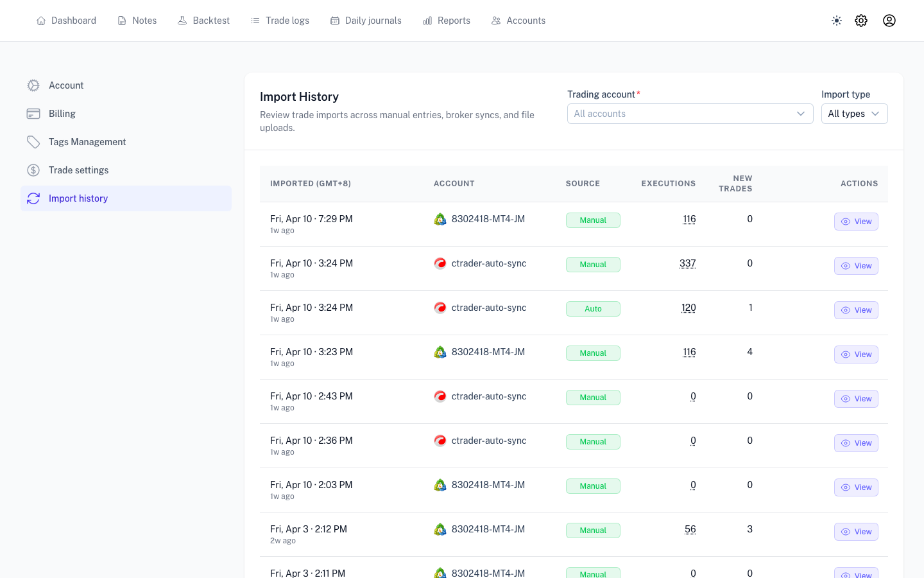This screenshot has width=924, height=578.
Task: Click the Account gear icon in sidebar
Action: 33,85
